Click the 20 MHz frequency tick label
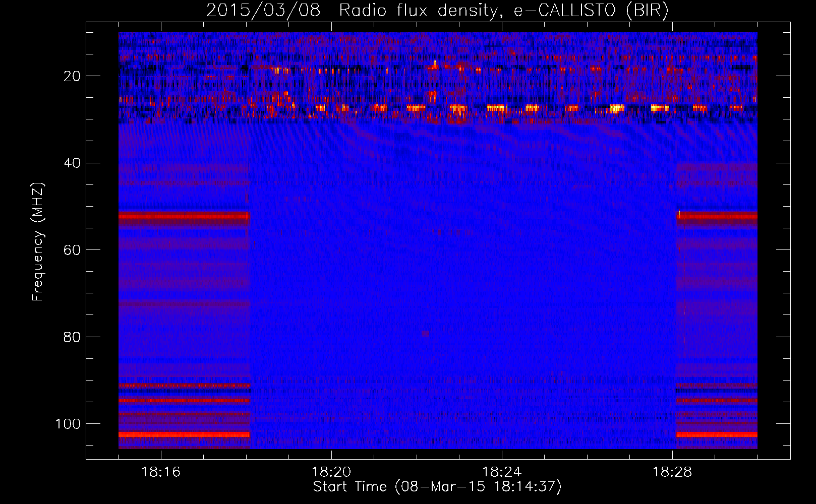This screenshot has height=504, width=816. (x=72, y=76)
